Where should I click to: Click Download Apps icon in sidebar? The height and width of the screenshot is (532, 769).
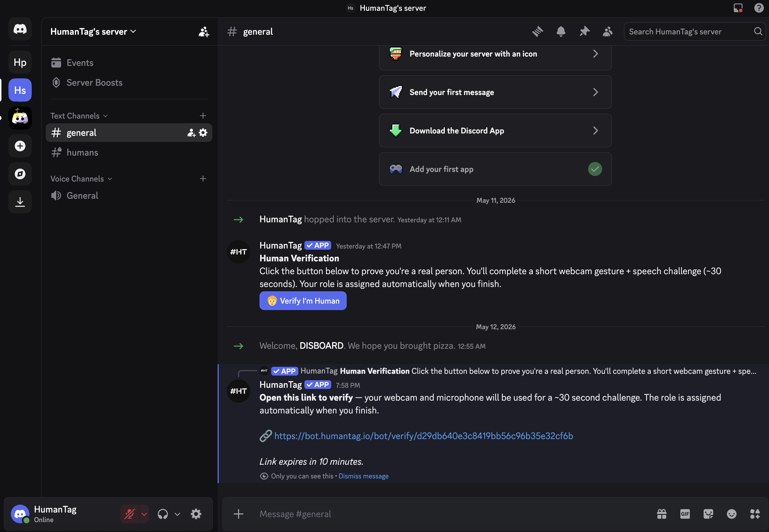point(20,202)
